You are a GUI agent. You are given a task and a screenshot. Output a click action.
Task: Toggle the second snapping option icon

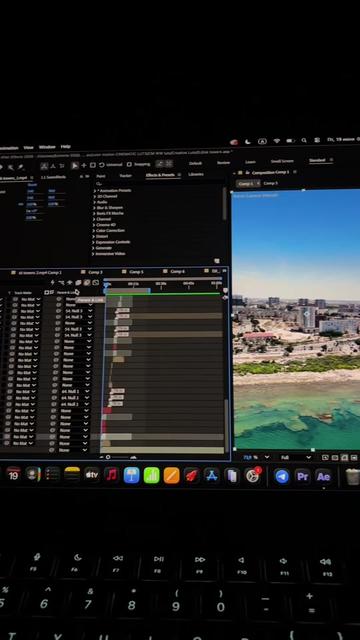coord(169,163)
